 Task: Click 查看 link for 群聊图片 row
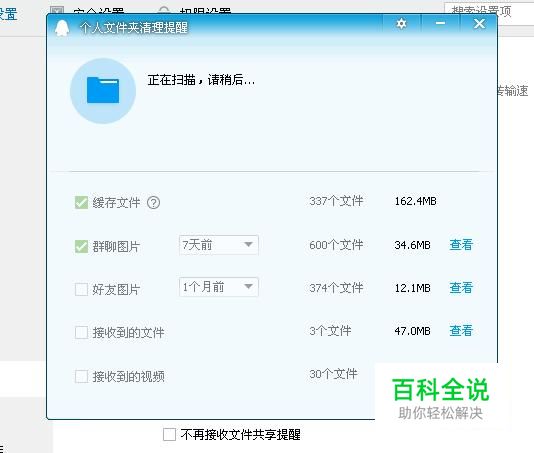461,245
